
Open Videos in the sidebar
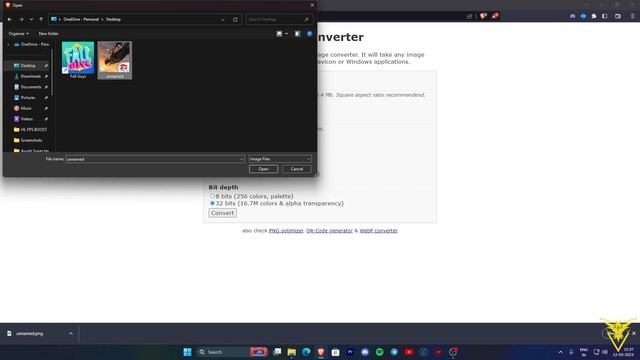(27, 119)
